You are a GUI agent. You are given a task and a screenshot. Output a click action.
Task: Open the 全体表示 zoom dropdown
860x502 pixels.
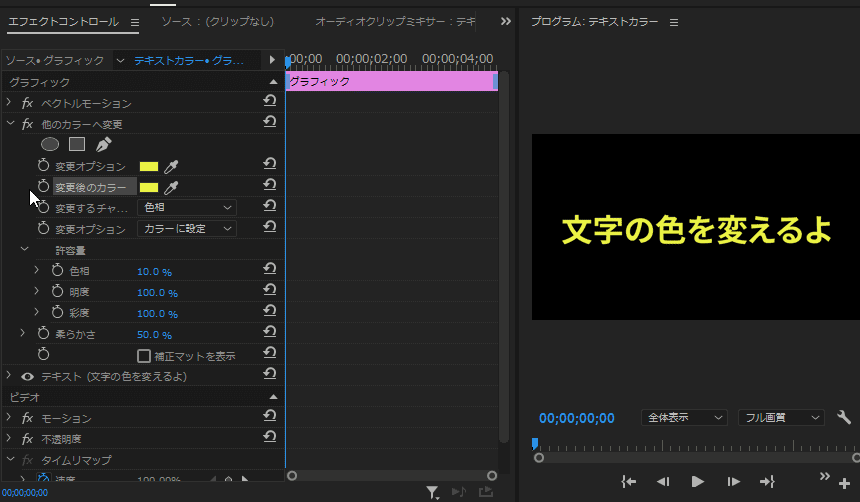tap(684, 418)
